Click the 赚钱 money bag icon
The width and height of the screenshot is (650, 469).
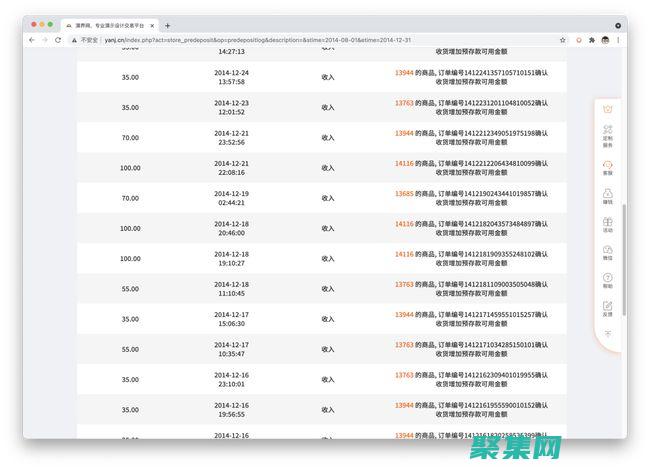click(608, 195)
